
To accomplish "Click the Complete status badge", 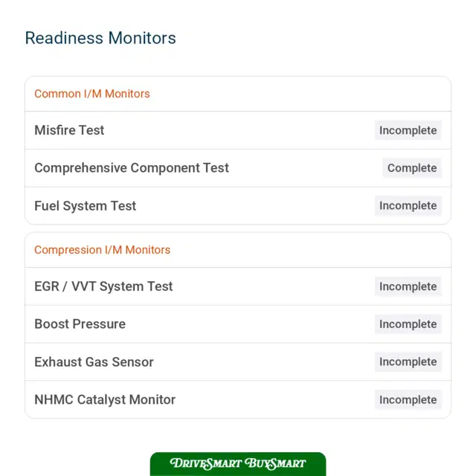I will coord(412,168).
